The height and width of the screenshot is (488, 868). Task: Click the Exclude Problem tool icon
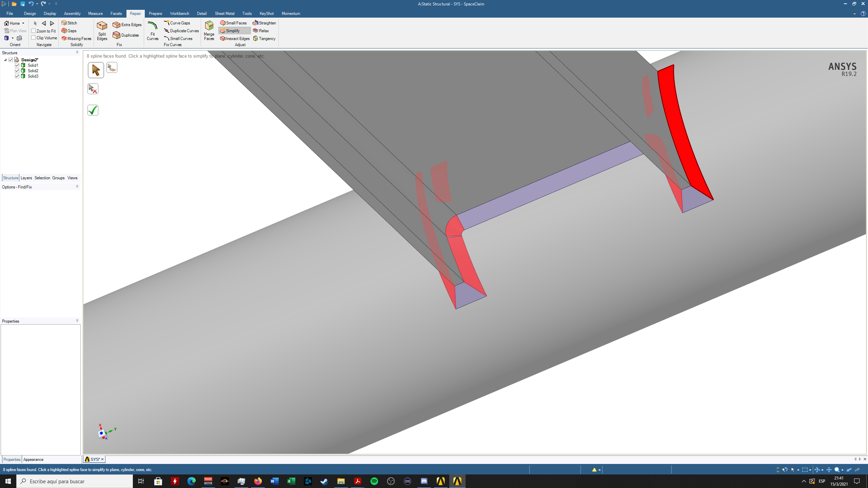point(93,89)
